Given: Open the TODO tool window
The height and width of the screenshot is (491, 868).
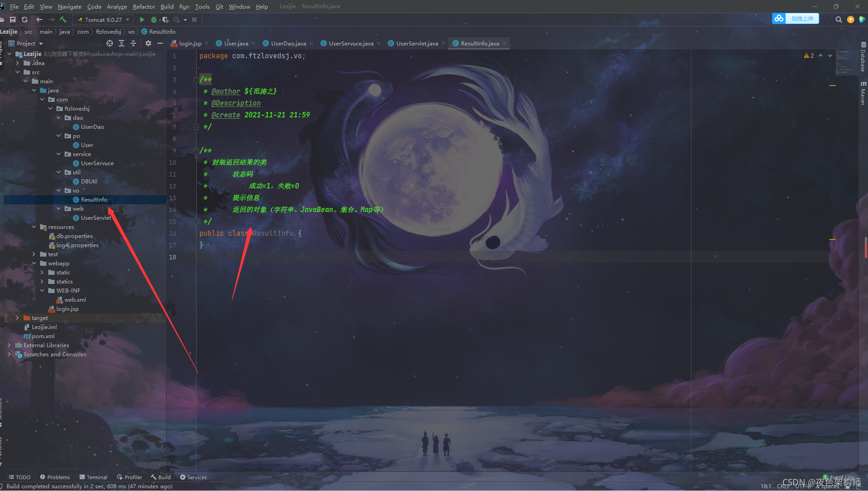Looking at the screenshot, I should pos(20,477).
